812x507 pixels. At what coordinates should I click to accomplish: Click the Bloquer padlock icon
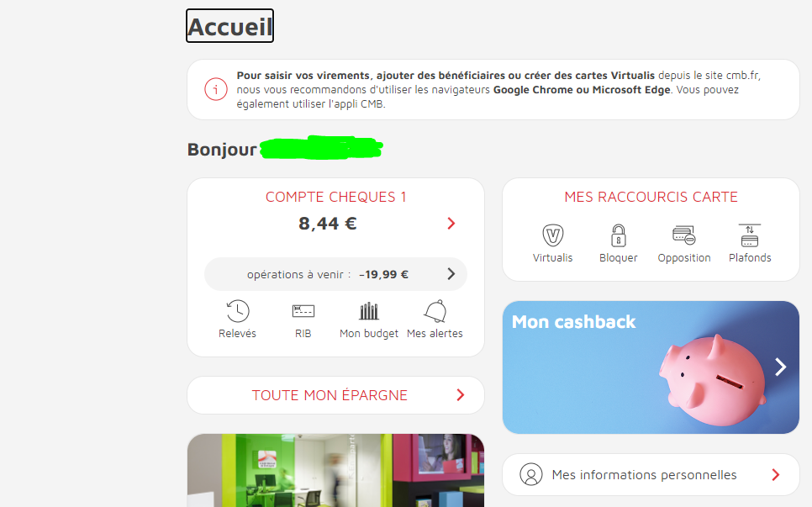click(x=619, y=235)
